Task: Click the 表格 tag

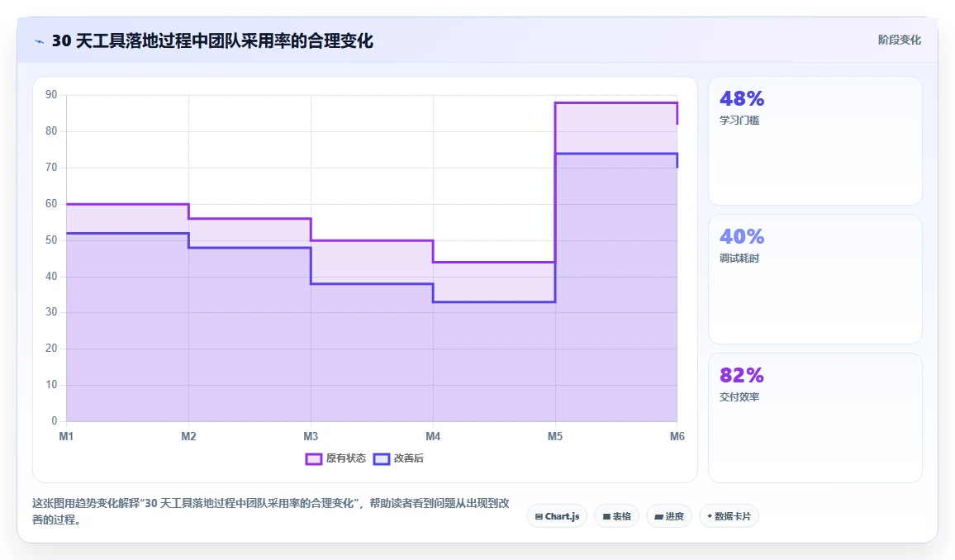Action: pyautogui.click(x=616, y=516)
